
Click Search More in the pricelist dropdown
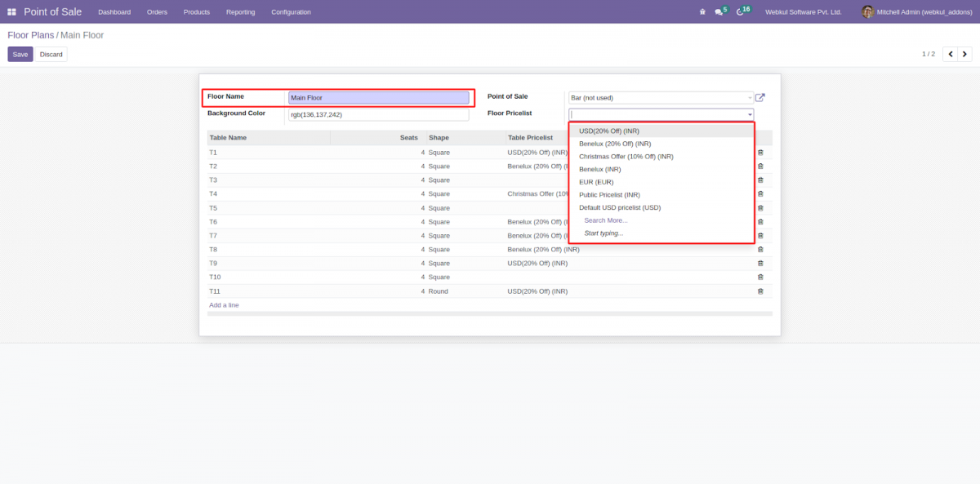click(606, 220)
